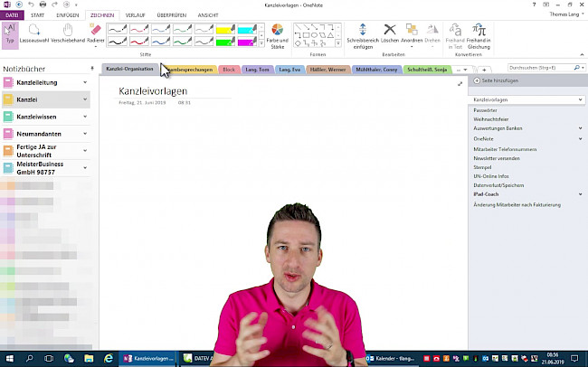Click the Windows Start button
Image resolution: width=588 pixels, height=367 pixels.
coord(8,358)
